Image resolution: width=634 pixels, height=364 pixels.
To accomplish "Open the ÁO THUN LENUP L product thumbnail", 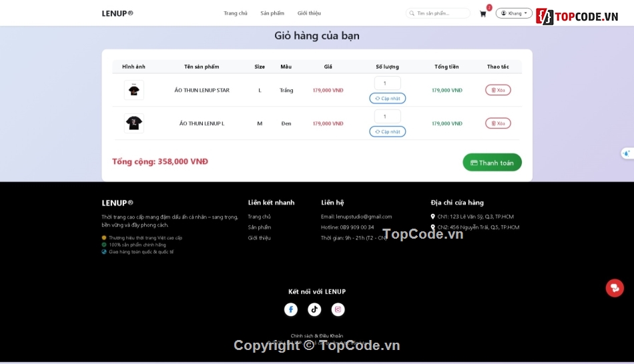I will (x=134, y=123).
